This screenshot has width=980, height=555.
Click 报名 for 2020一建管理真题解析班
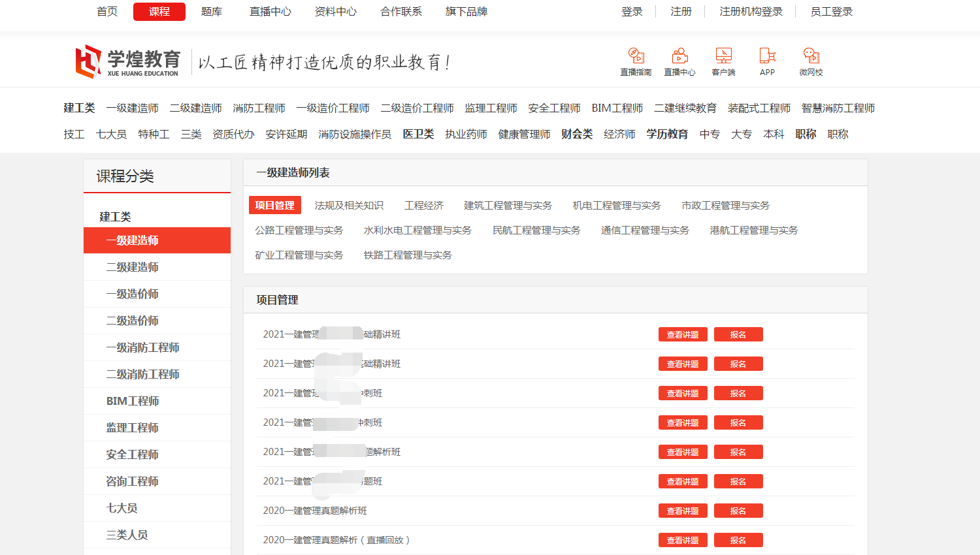(738, 511)
